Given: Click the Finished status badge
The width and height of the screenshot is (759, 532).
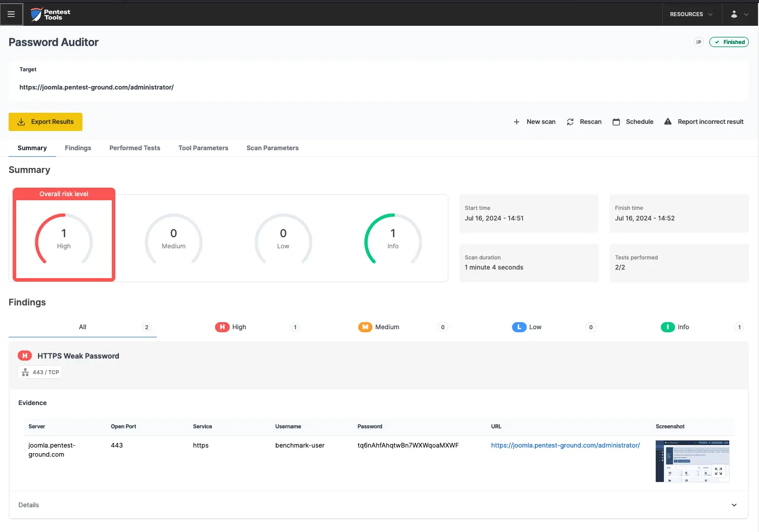Looking at the screenshot, I should tap(729, 42).
